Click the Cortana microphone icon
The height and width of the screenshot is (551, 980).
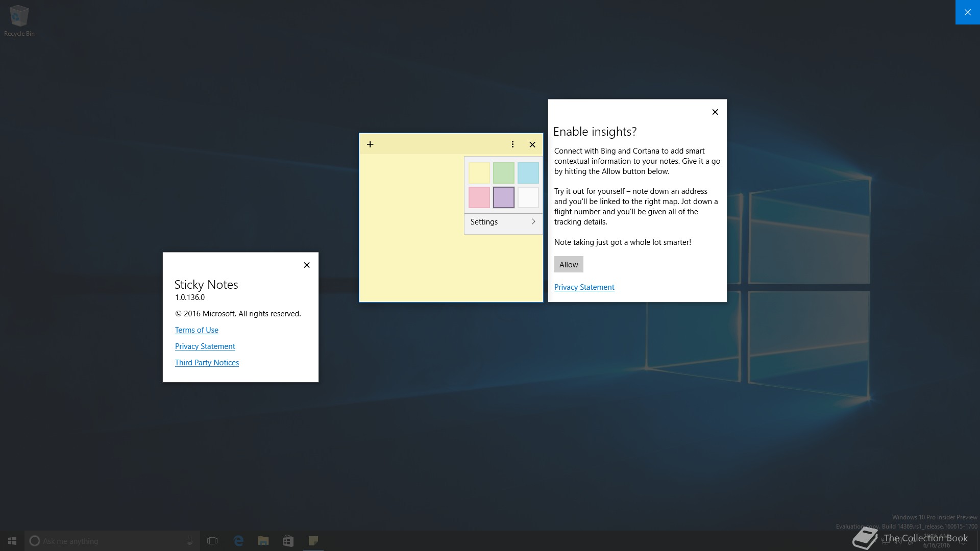click(189, 541)
